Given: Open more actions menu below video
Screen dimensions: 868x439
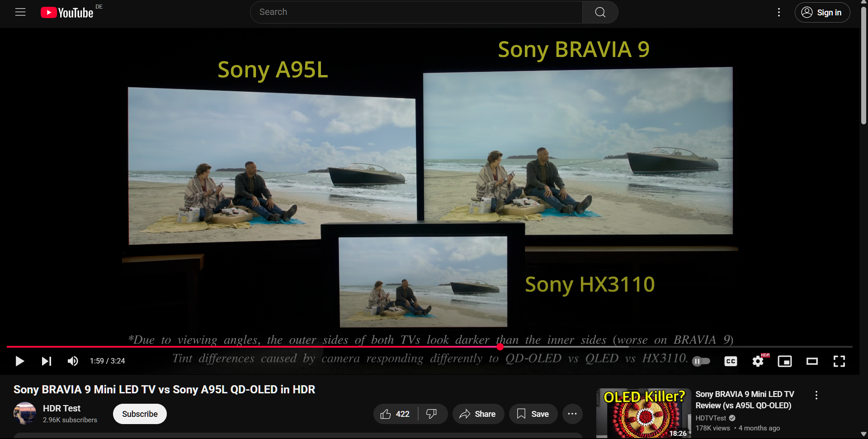Looking at the screenshot, I should (572, 414).
